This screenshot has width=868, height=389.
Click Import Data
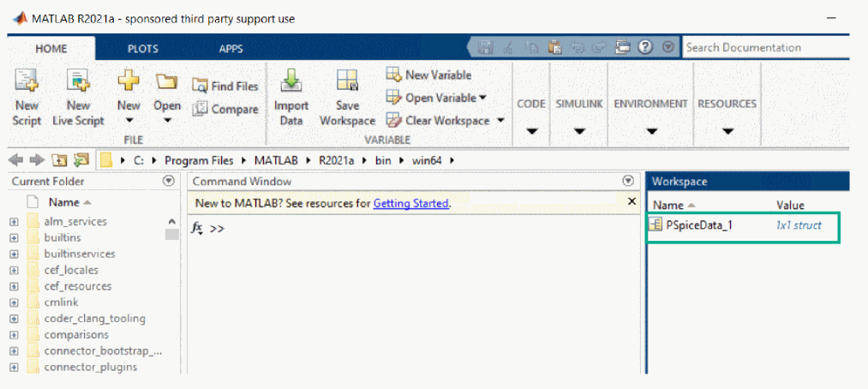coord(290,98)
